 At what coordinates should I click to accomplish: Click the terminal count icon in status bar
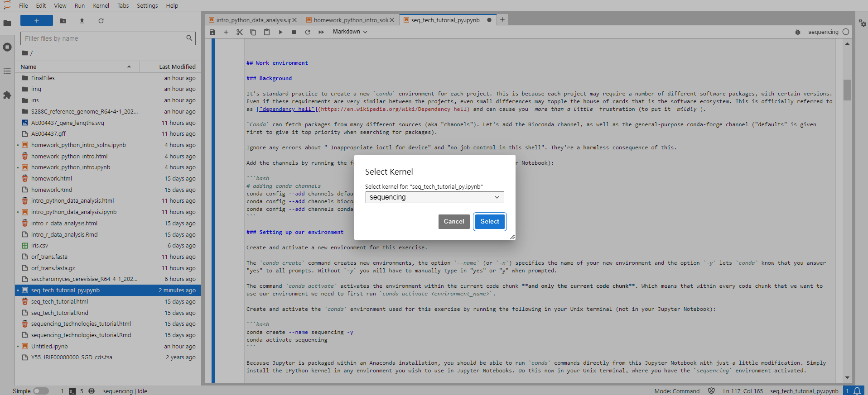[72, 391]
